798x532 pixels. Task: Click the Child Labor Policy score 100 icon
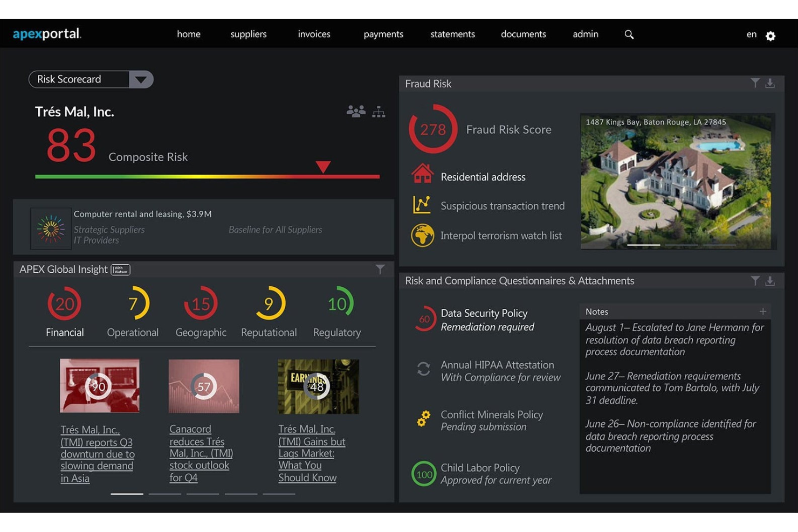(424, 474)
